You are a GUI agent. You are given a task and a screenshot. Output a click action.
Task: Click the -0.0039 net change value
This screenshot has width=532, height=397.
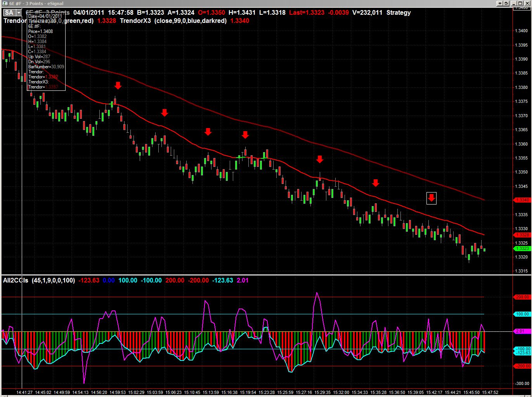click(x=338, y=12)
